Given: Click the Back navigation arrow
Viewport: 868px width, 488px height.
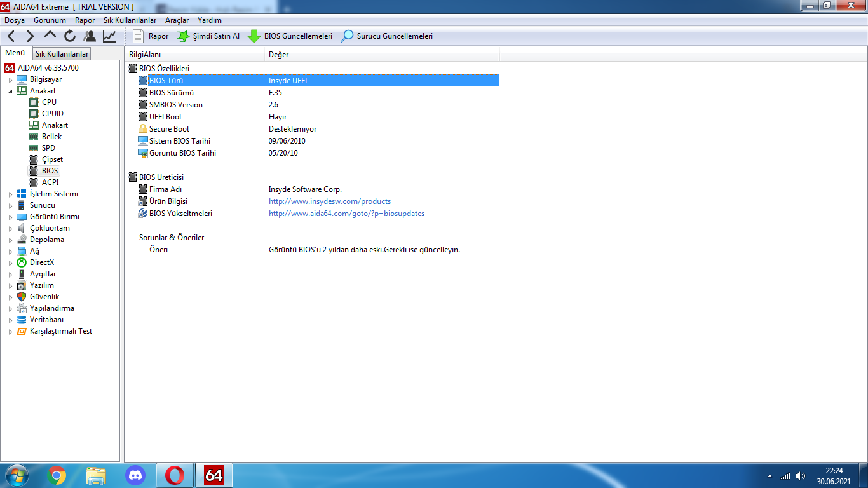Looking at the screenshot, I should point(11,36).
